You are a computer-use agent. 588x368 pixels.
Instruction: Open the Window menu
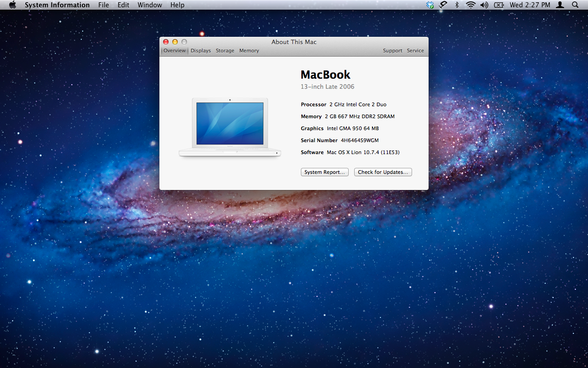150,5
